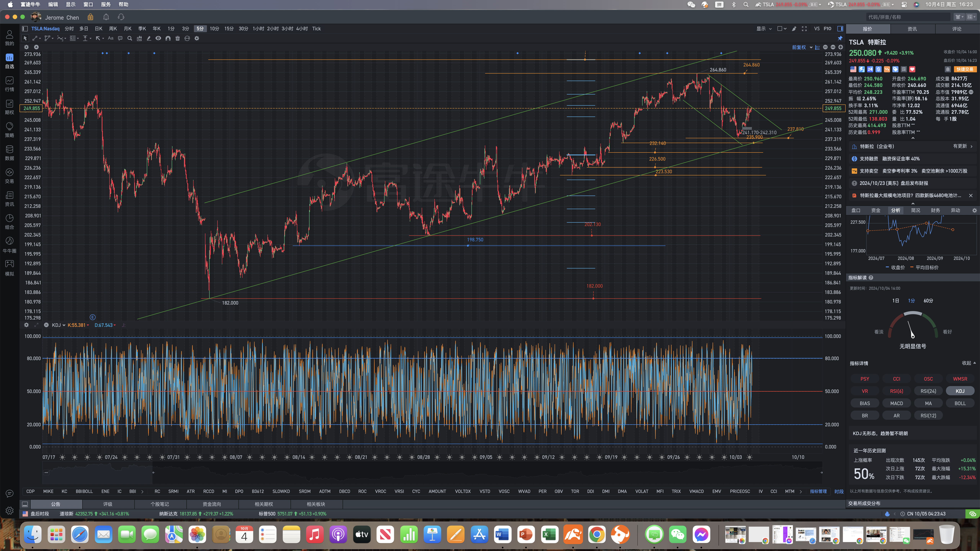The image size is (980, 551).
Task: Set price alert bell next to 快捷交易
Action: pyautogui.click(x=948, y=69)
